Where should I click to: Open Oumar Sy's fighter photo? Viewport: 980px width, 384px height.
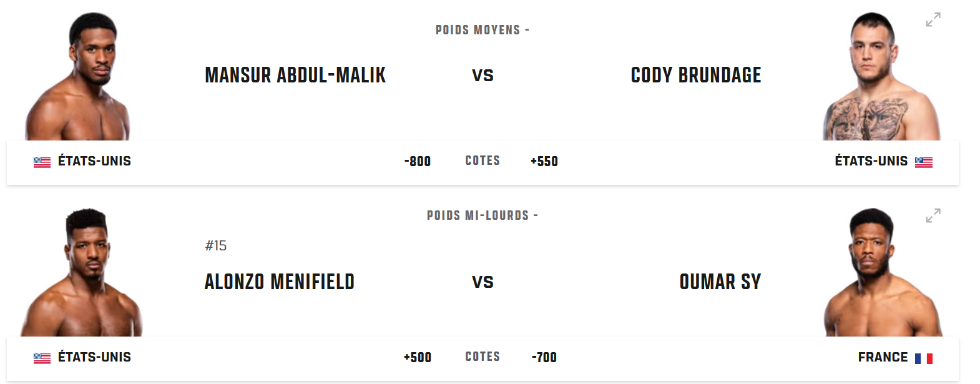tap(883, 272)
